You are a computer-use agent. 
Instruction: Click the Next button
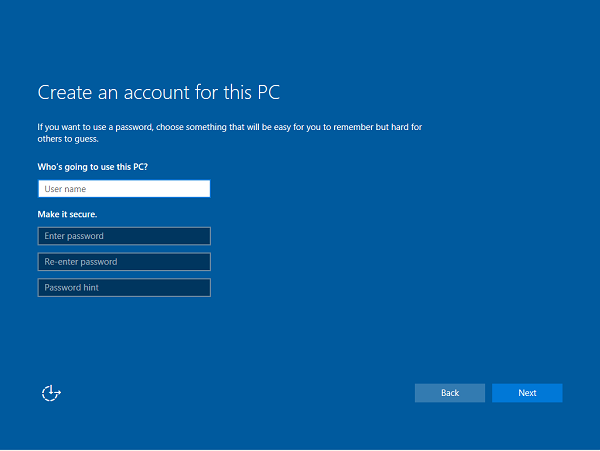[x=527, y=393]
